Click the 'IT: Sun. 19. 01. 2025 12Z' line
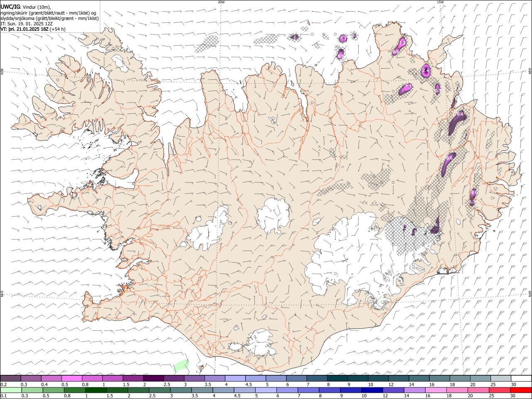 [26, 24]
